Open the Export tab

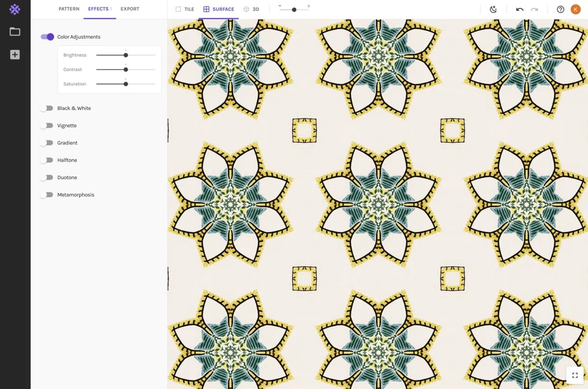[x=130, y=9]
